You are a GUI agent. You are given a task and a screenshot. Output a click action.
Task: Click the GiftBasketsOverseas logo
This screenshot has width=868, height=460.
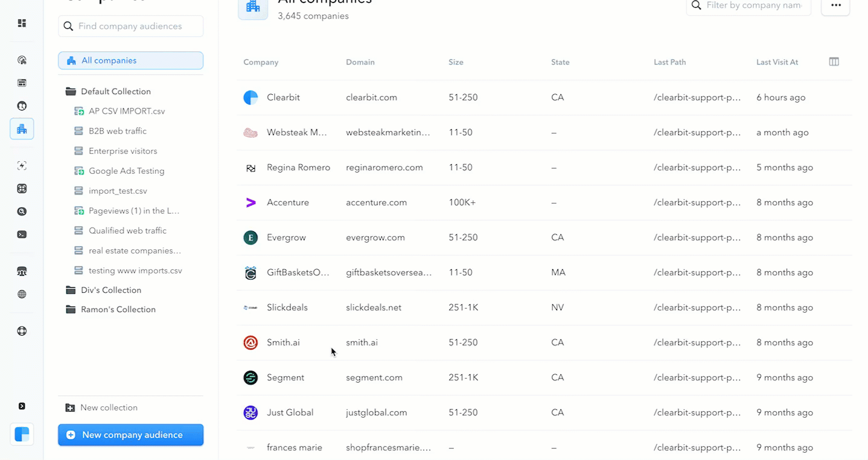[x=251, y=272]
